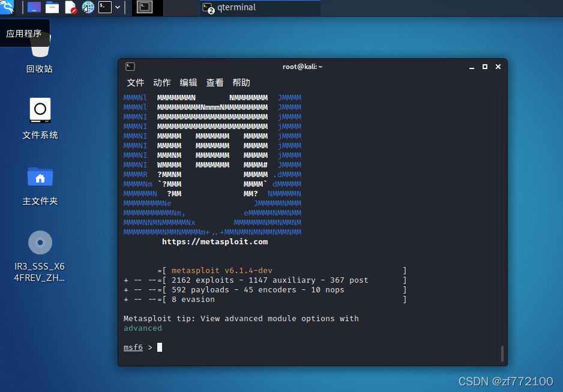The height and width of the screenshot is (392, 563).
Task: Open the 文件系统 desktop icon
Action: click(40, 118)
